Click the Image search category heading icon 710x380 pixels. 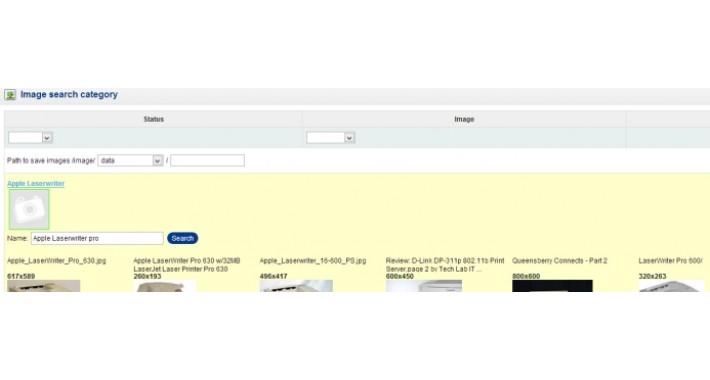pyautogui.click(x=10, y=95)
